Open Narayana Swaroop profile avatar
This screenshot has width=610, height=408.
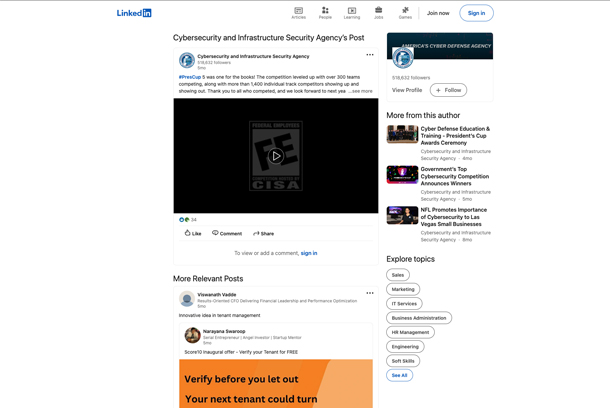(192, 335)
